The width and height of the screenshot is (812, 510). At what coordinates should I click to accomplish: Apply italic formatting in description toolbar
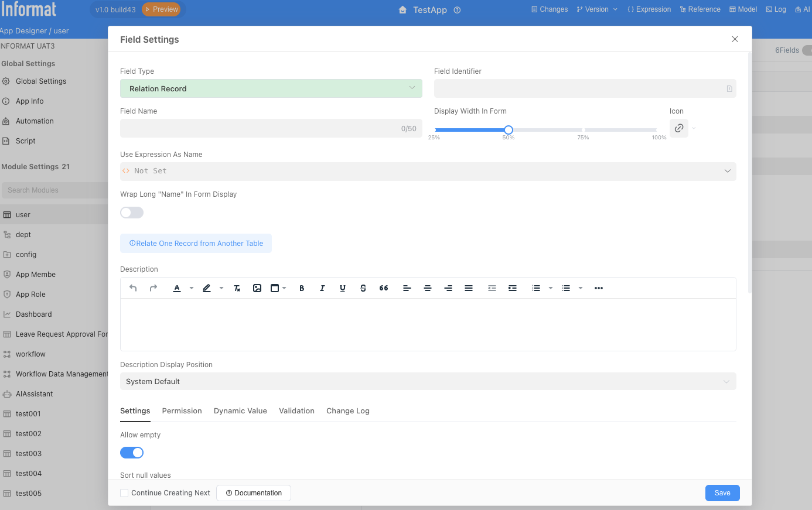pos(322,288)
